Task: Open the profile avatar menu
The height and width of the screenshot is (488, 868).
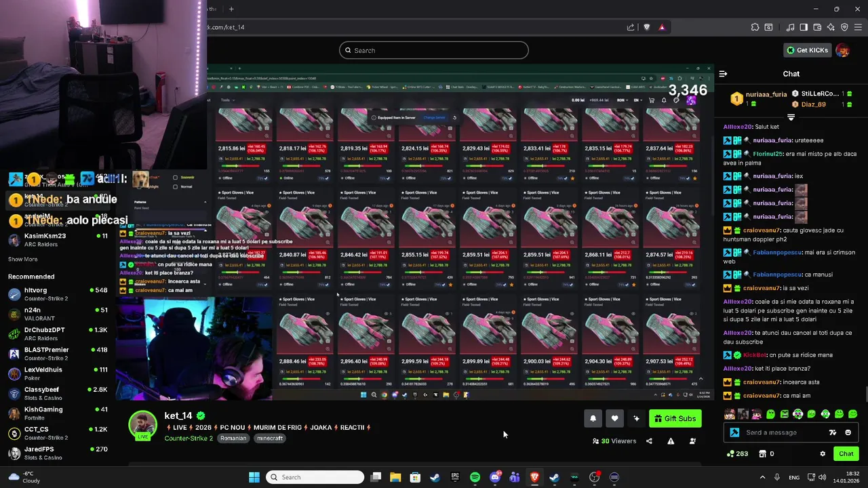Action: coord(842,50)
